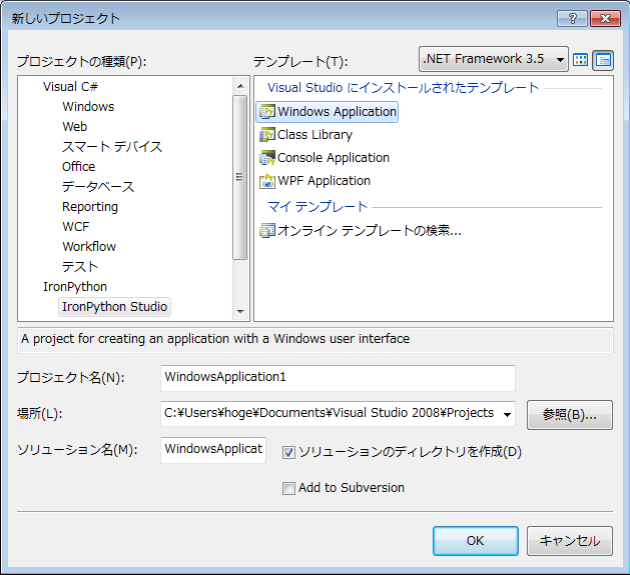This screenshot has height=575, width=630.
Task: Enable Add to Subversion checkbox
Action: 288,488
